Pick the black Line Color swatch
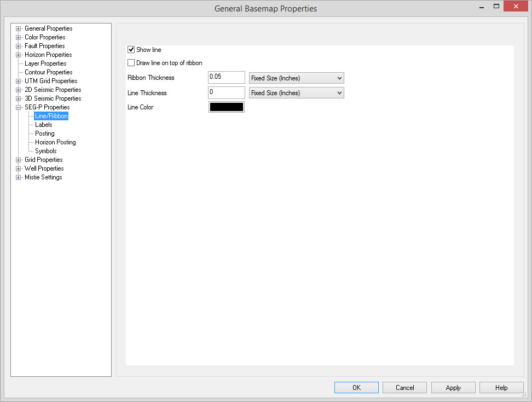This screenshot has height=402, width=532. 226,107
